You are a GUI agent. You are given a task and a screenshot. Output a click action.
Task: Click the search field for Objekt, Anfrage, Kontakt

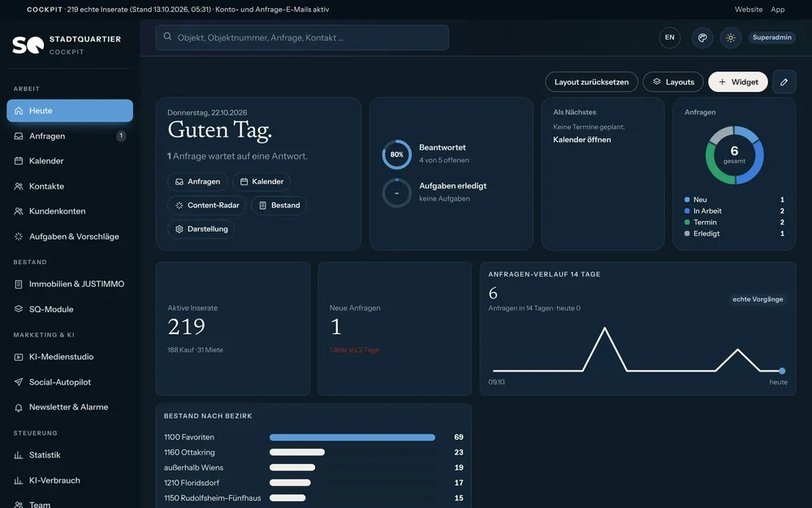point(302,38)
